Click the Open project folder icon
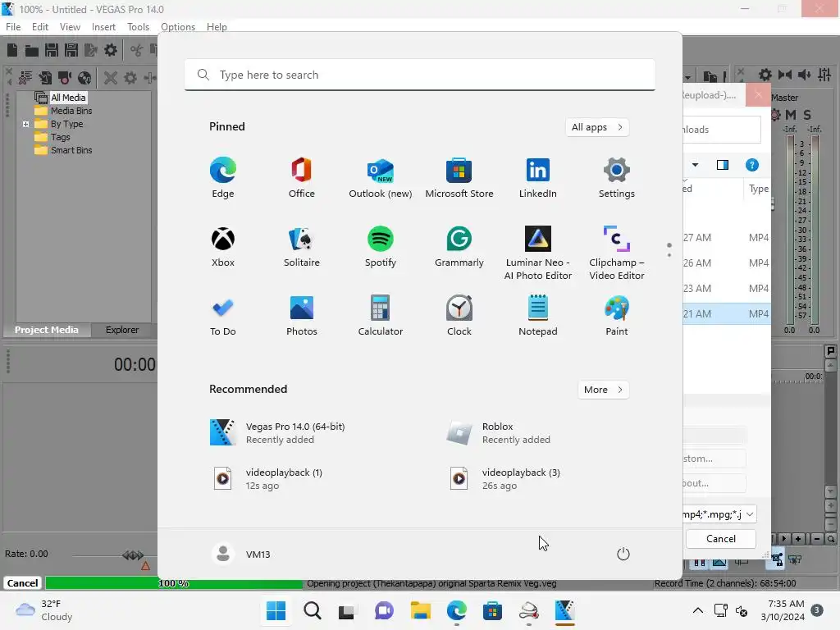Viewport: 840px width, 630px height. pyautogui.click(x=32, y=50)
